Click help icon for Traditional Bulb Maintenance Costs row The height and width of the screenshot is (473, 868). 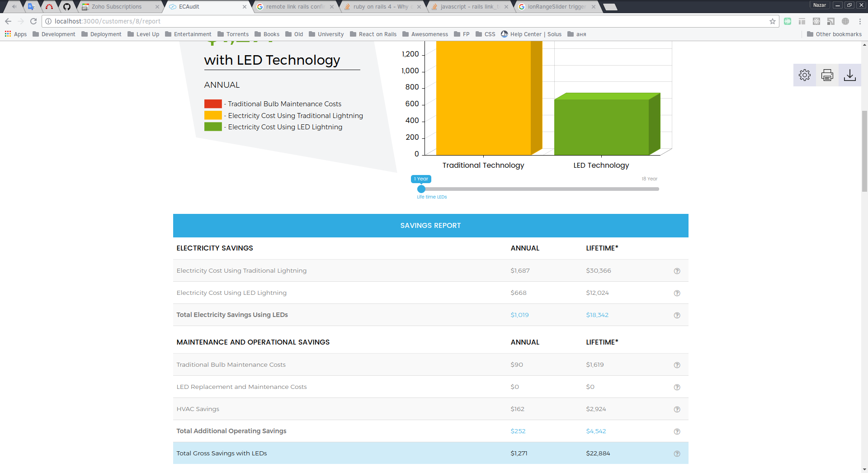(677, 365)
